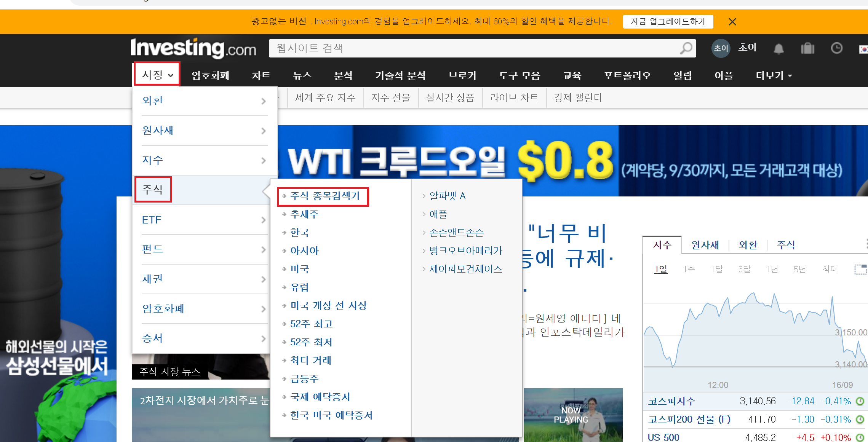Open 암호화폐 in the top navigation

click(210, 75)
